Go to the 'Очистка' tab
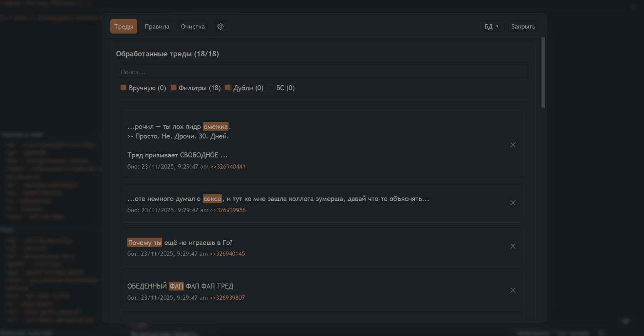Viewport: 644px width, 336px height. (x=193, y=27)
